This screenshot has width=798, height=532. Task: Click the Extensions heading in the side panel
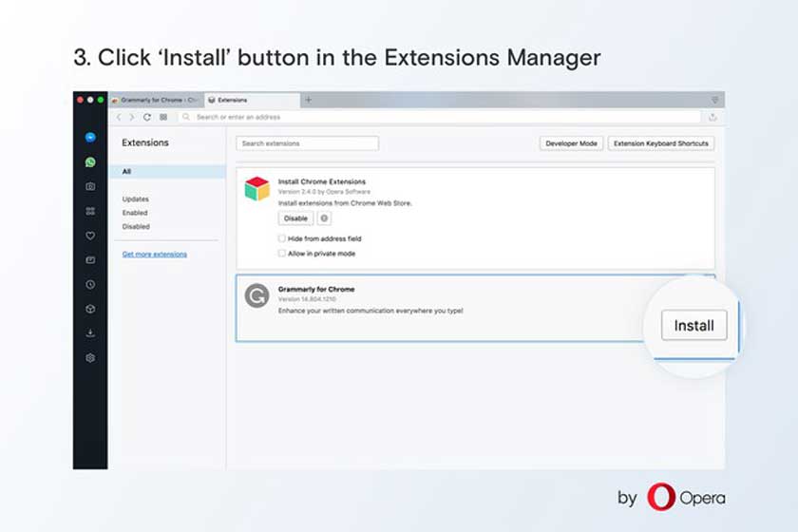(x=145, y=142)
